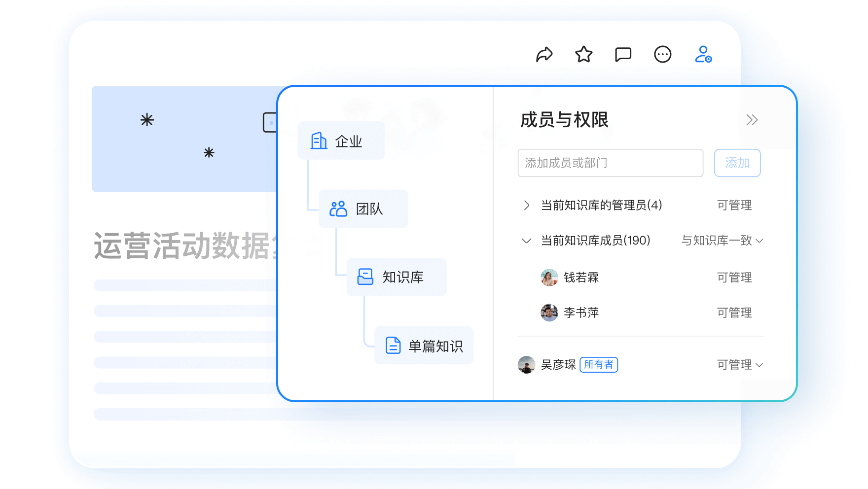Select the 知识库 node icon
Screen dimensions: 868x489
point(365,277)
